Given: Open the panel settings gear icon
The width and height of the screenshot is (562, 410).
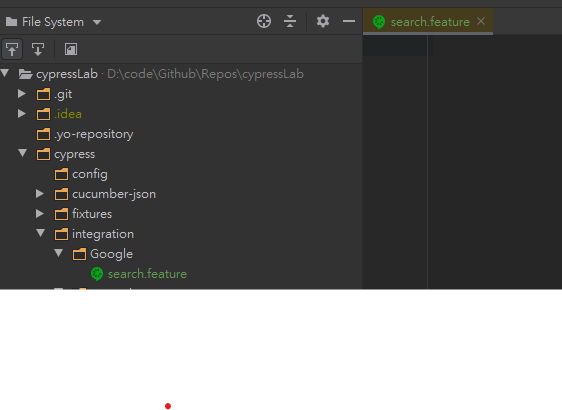Looking at the screenshot, I should [x=323, y=21].
